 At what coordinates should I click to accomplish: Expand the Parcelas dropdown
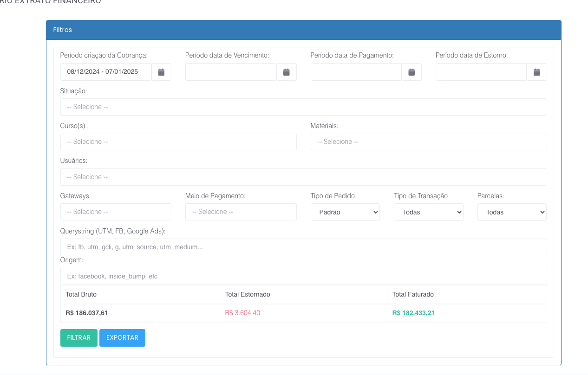coord(512,212)
